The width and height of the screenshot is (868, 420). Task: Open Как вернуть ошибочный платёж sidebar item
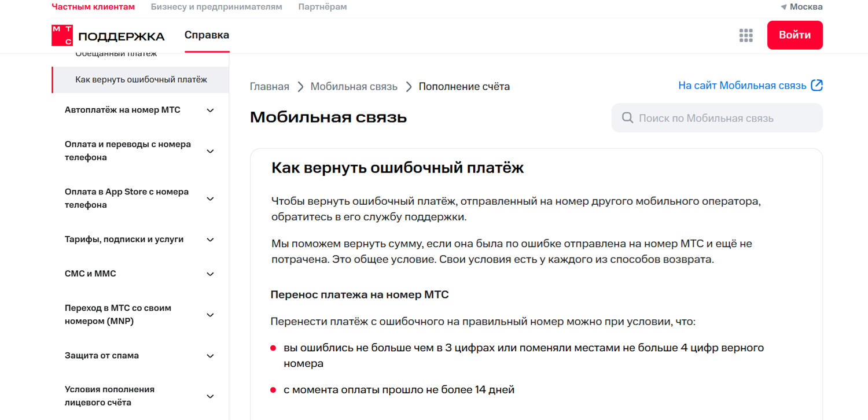141,80
